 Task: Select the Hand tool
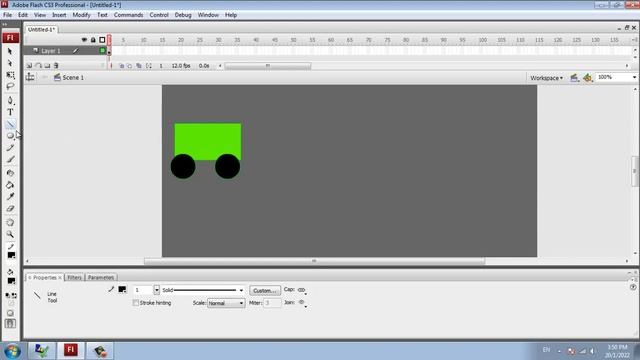point(10,222)
